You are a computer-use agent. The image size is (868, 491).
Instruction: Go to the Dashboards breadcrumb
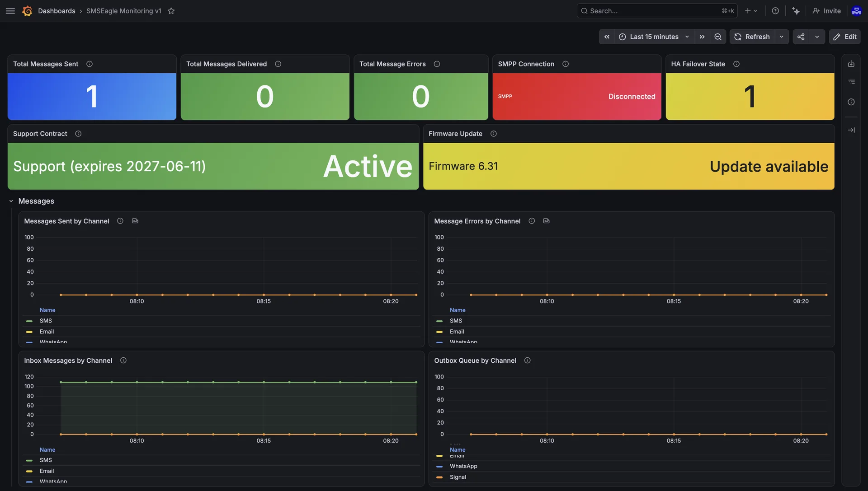(x=57, y=11)
